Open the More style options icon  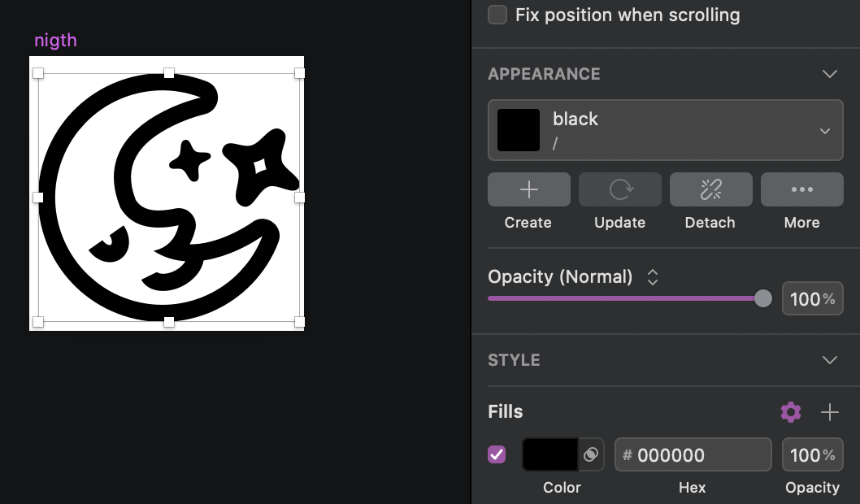[x=801, y=189]
